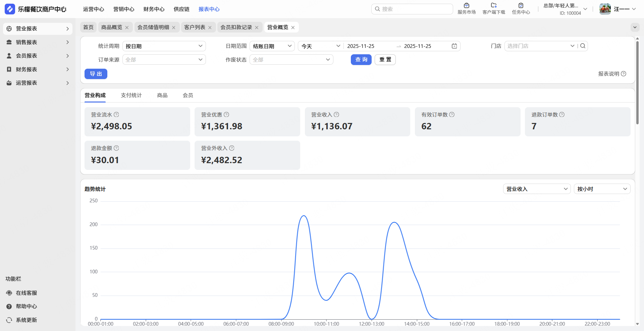Open the 供应链 menu
Screen dimensions: 644x331
click(181, 9)
